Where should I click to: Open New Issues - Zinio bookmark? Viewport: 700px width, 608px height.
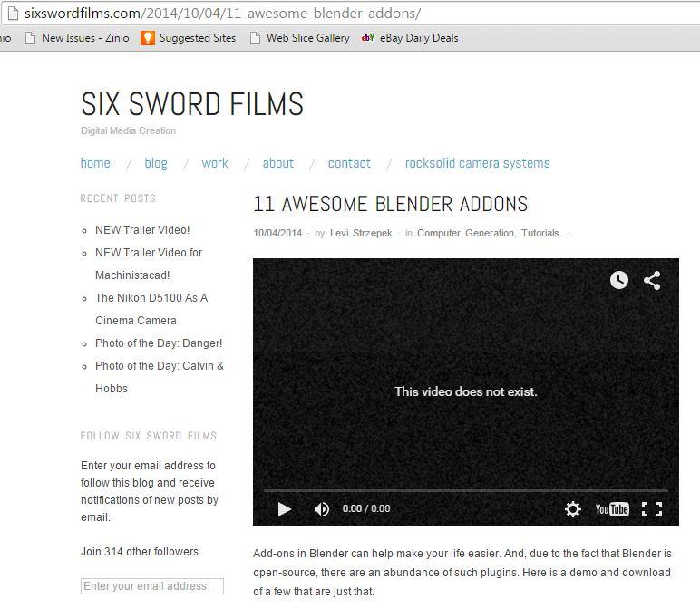[77, 38]
